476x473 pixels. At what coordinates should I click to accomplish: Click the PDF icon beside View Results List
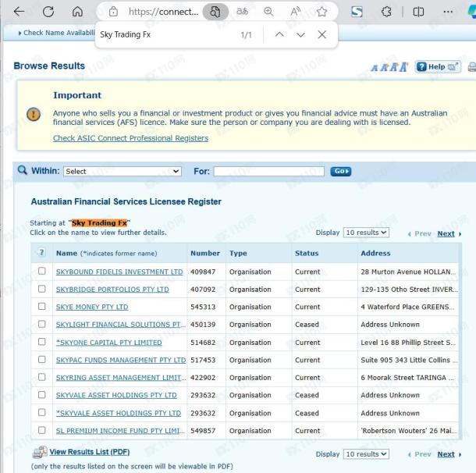40,452
